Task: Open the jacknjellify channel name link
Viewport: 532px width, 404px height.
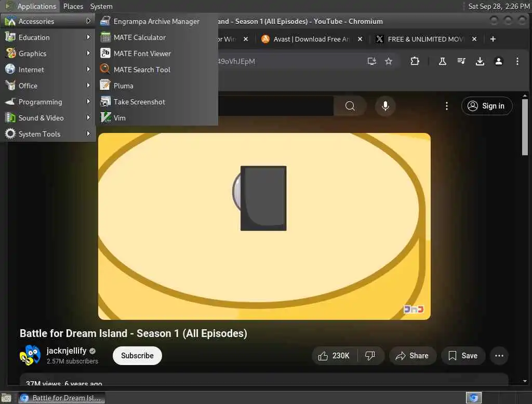Action: click(66, 351)
